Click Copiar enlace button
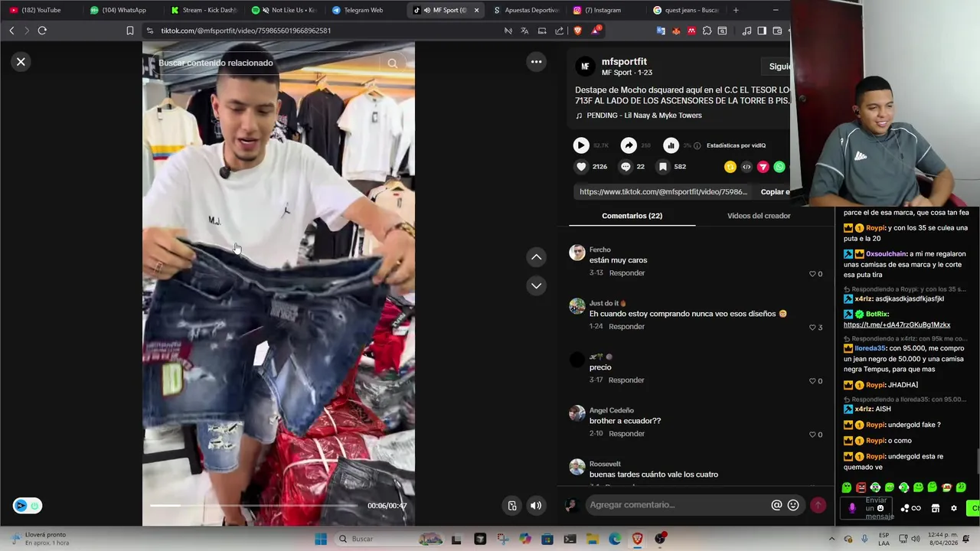Image resolution: width=980 pixels, height=551 pixels. point(775,192)
